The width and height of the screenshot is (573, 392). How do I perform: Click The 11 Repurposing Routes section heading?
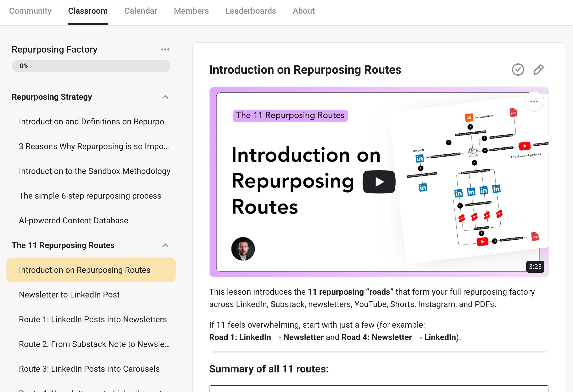[63, 245]
